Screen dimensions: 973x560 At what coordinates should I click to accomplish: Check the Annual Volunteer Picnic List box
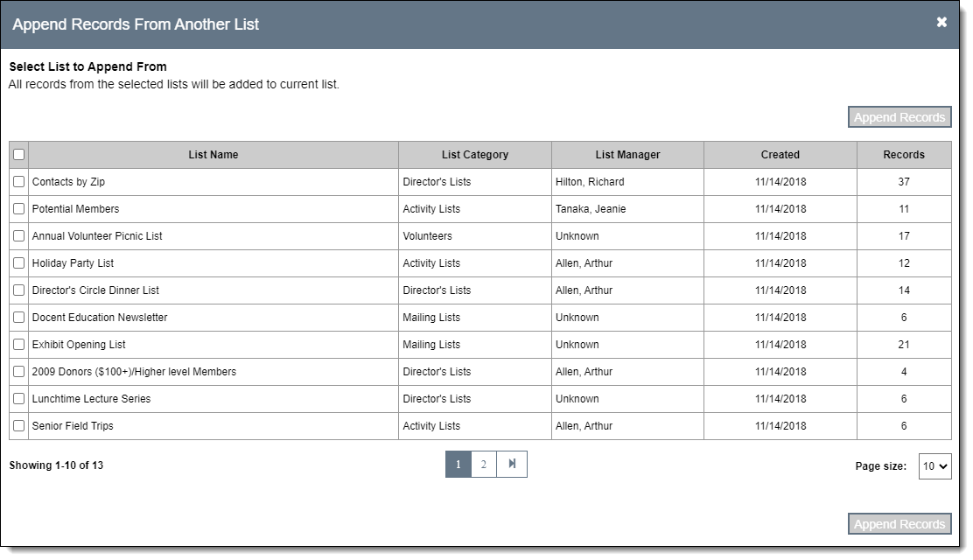19,236
